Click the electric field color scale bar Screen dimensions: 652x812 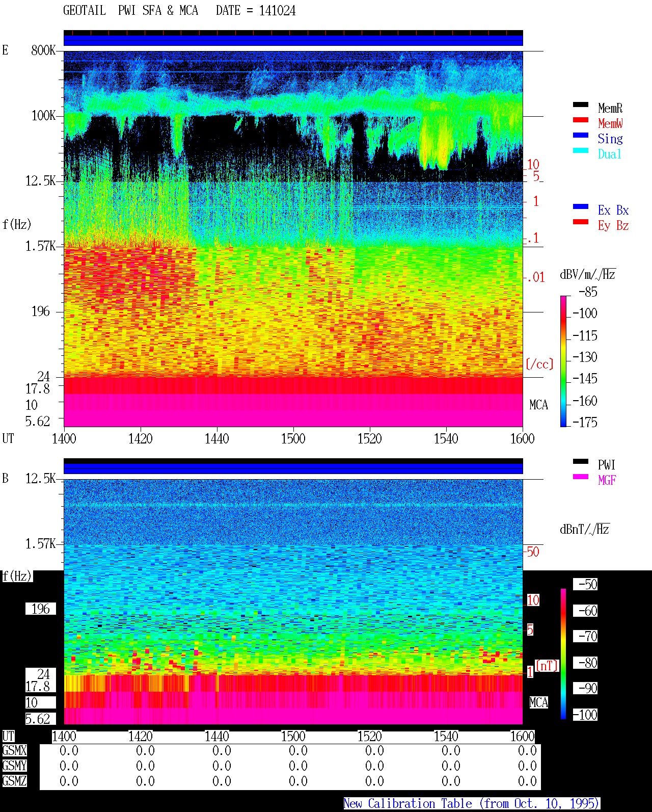(x=563, y=361)
